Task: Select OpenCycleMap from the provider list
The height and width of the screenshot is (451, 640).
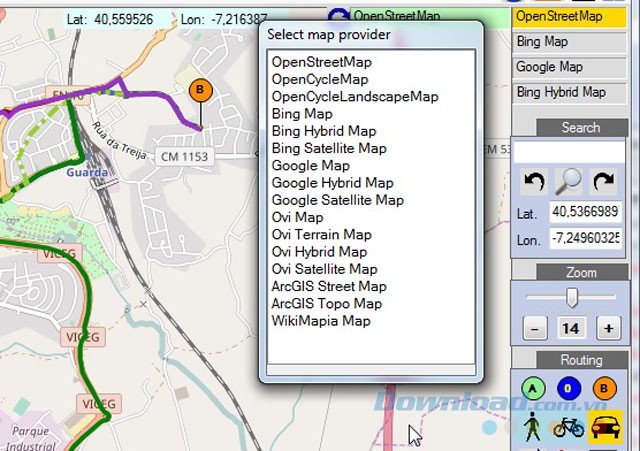Action: pos(320,79)
